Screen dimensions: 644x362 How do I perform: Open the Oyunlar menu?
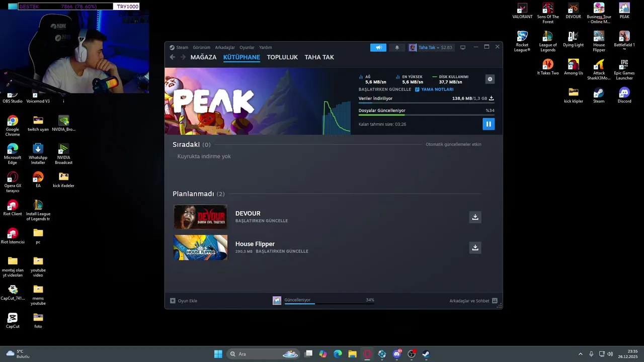(247, 47)
